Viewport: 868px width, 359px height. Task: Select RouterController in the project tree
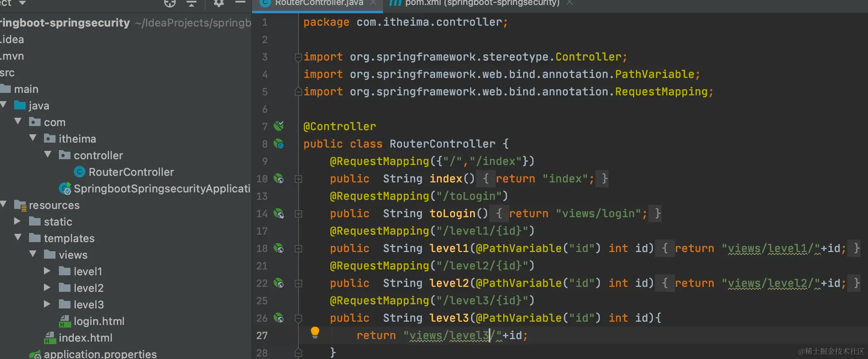(x=131, y=172)
